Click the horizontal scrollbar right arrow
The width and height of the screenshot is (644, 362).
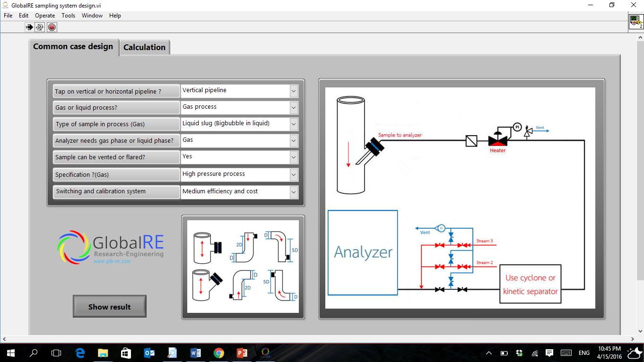point(633,339)
